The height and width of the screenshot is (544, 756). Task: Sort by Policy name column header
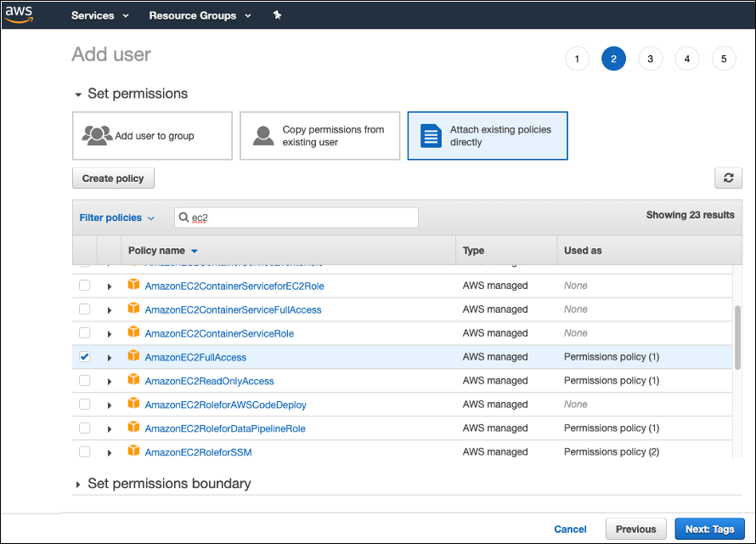[x=162, y=250]
